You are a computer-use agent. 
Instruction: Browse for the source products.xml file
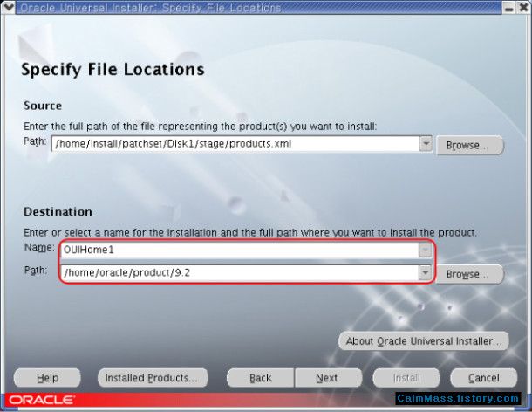pyautogui.click(x=469, y=146)
